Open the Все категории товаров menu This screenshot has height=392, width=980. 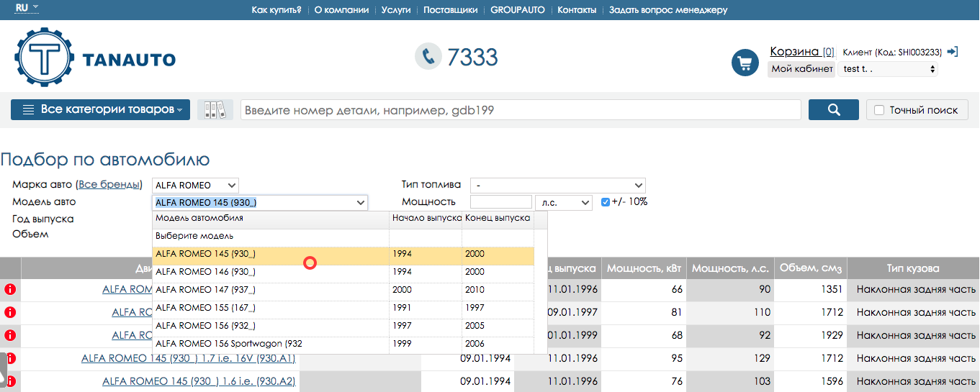click(100, 110)
